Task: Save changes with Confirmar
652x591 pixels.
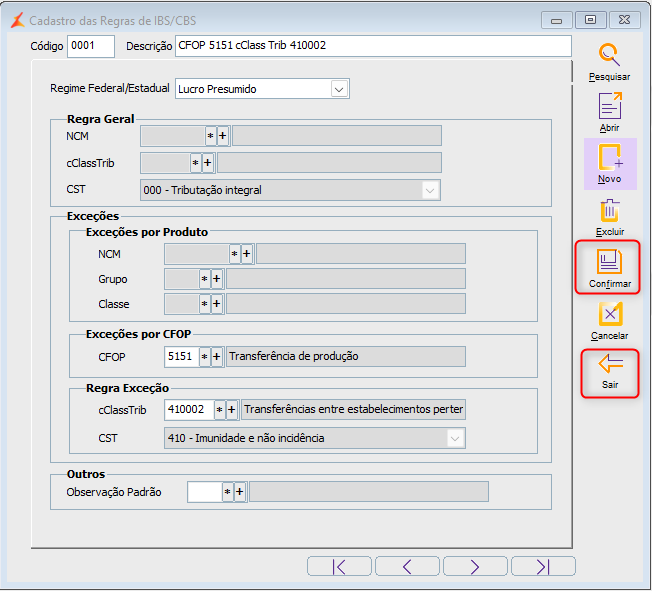Action: click(609, 267)
